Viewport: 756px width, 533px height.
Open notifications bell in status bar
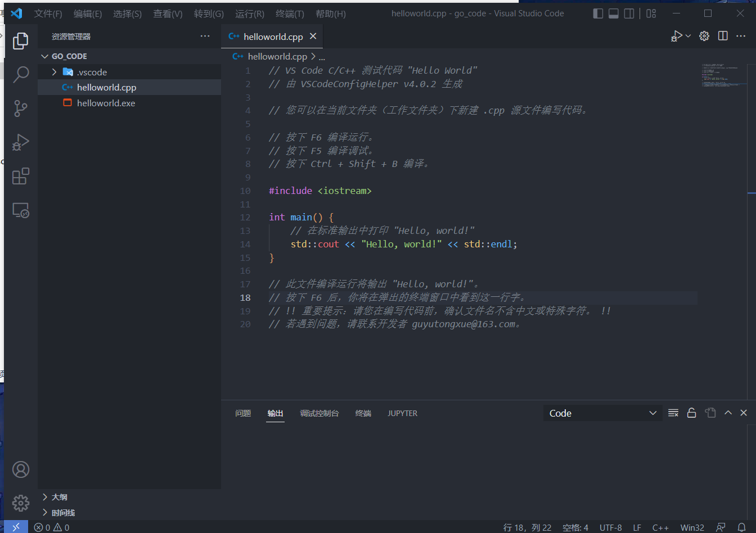tap(741, 527)
